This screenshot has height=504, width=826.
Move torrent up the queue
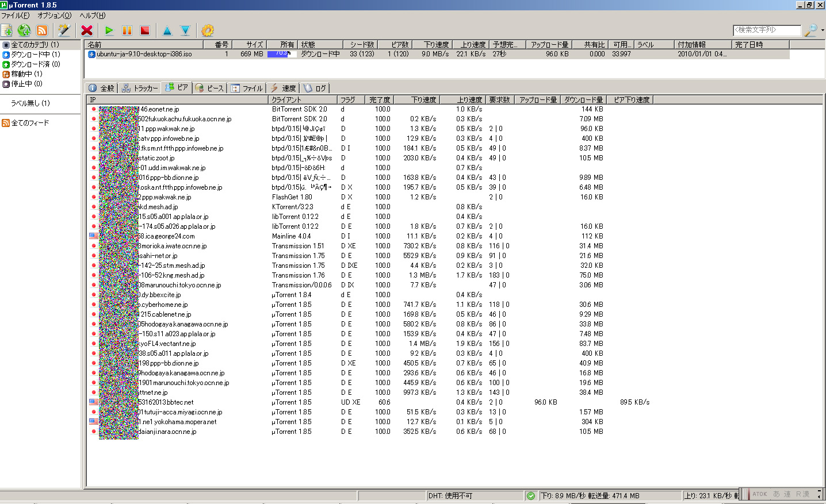click(x=167, y=30)
